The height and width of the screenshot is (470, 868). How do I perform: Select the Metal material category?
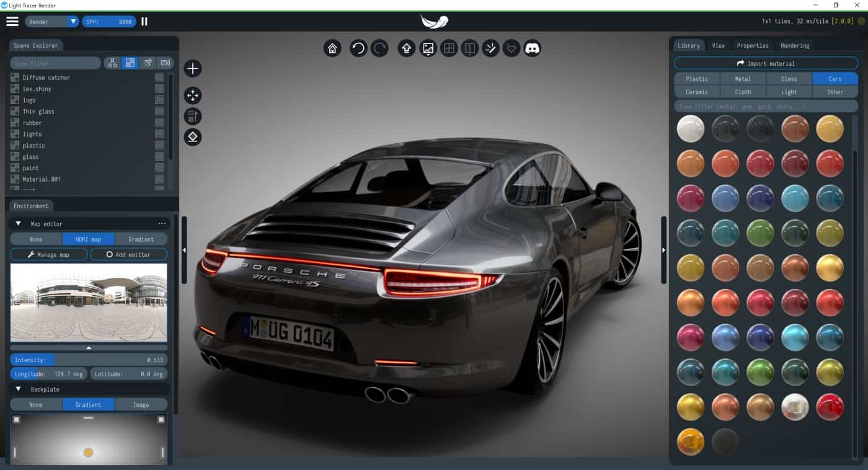(743, 79)
